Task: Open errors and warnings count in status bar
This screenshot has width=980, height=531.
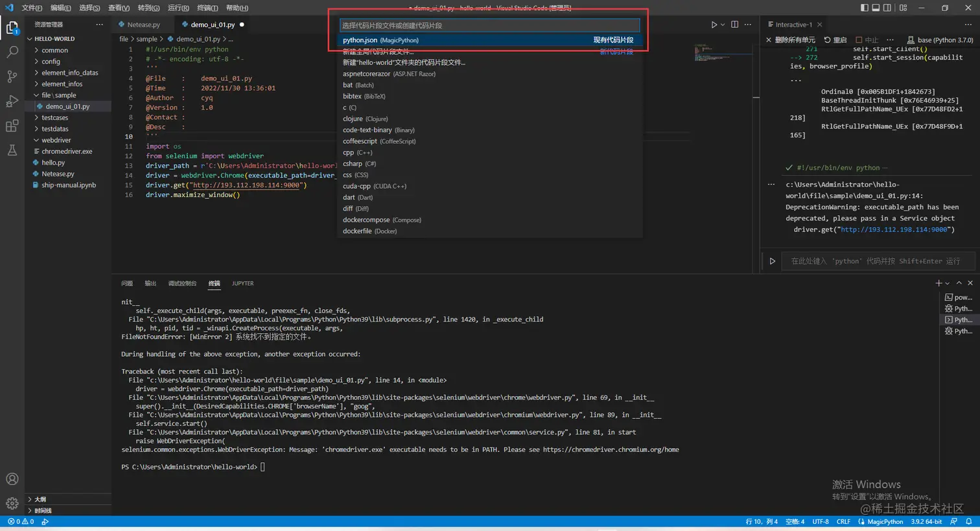Action: point(21,521)
